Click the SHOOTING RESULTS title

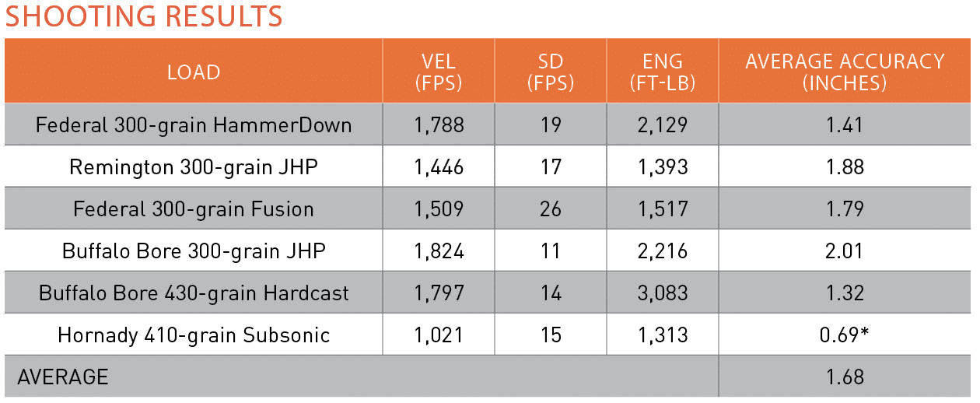coord(144,16)
